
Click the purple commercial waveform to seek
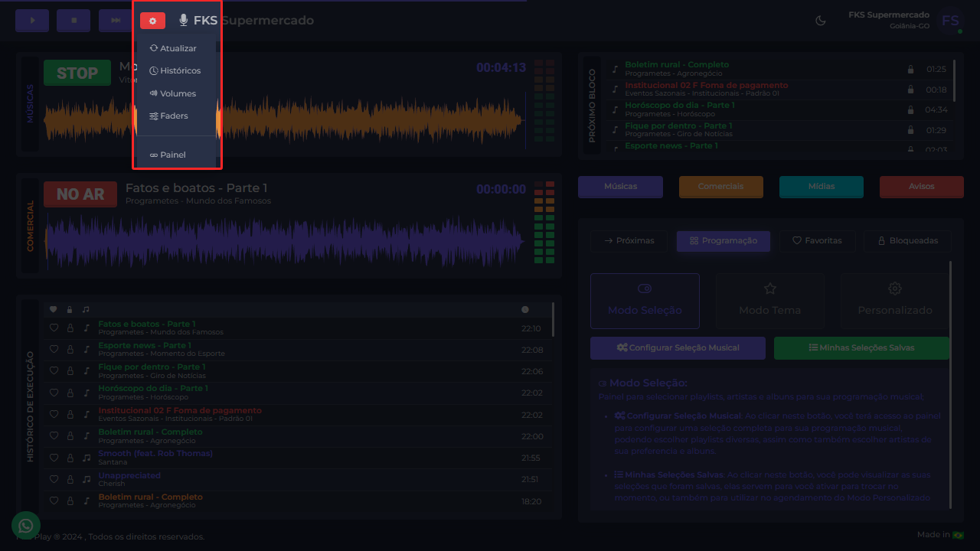pyautogui.click(x=283, y=241)
